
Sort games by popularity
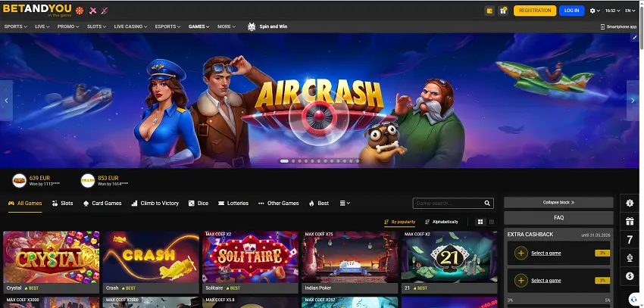[x=399, y=222]
